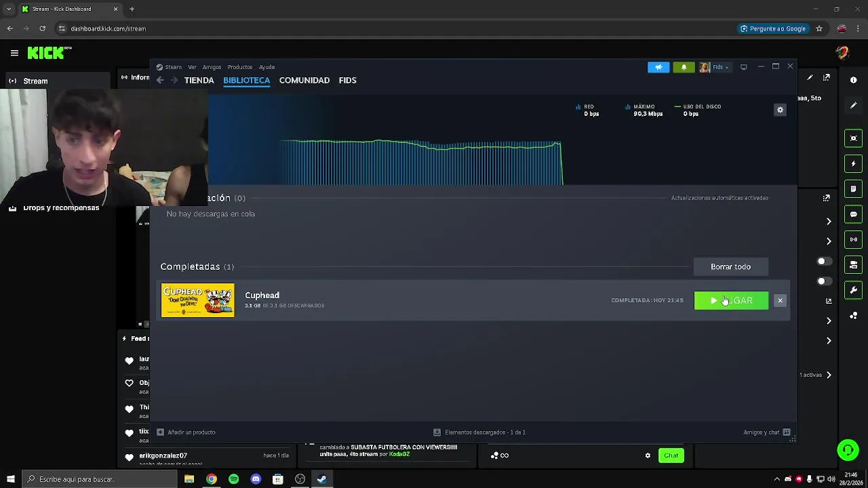Click the download speed graph

(x=420, y=163)
